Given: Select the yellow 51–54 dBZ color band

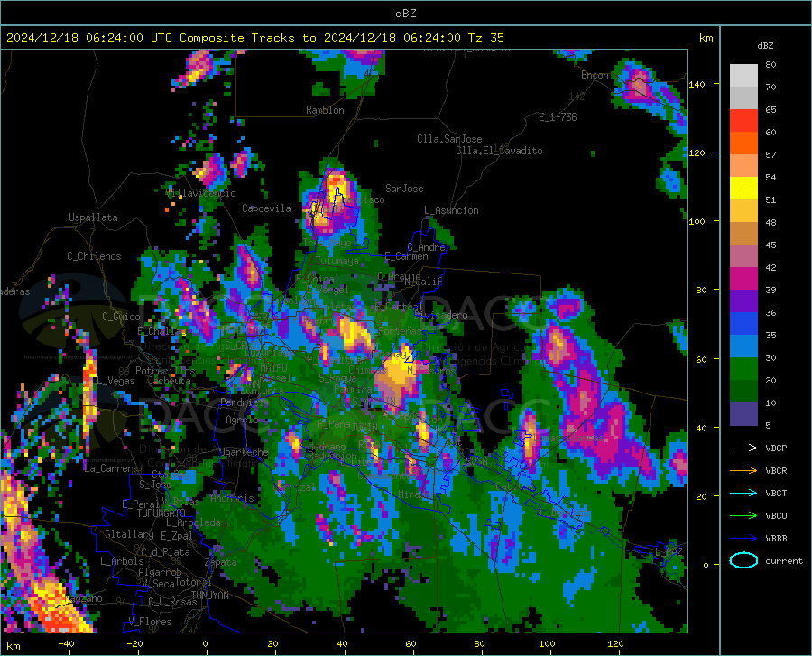Looking at the screenshot, I should click(743, 189).
